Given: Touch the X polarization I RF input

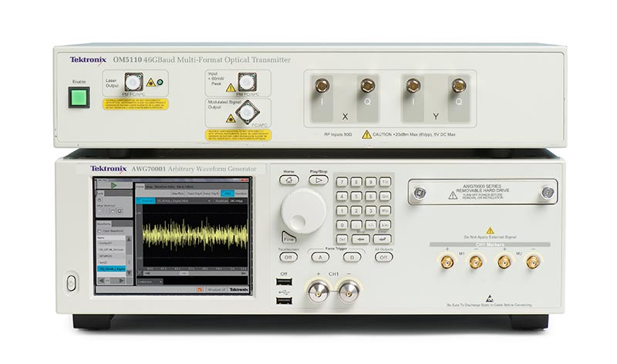Looking at the screenshot, I should coord(322,85).
